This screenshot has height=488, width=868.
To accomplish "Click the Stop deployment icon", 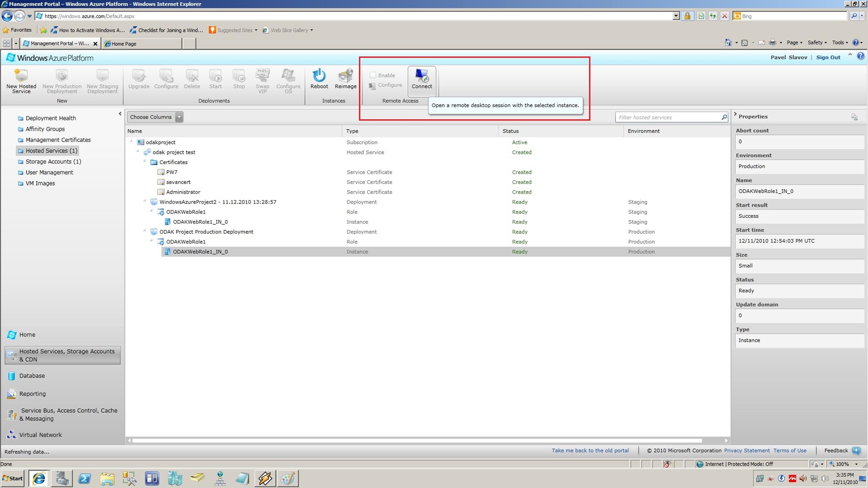I will tap(239, 75).
